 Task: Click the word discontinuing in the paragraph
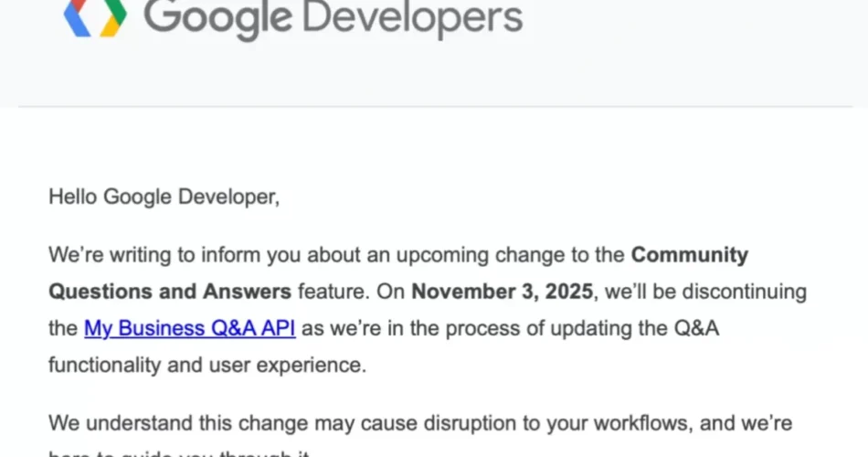click(744, 292)
